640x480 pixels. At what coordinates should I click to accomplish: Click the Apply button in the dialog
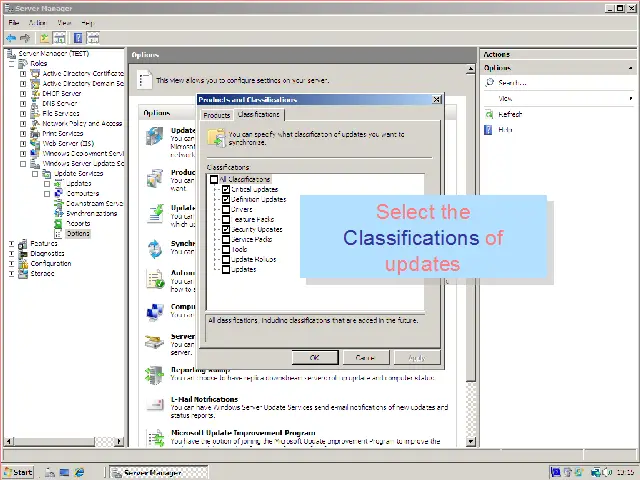[x=417, y=358]
